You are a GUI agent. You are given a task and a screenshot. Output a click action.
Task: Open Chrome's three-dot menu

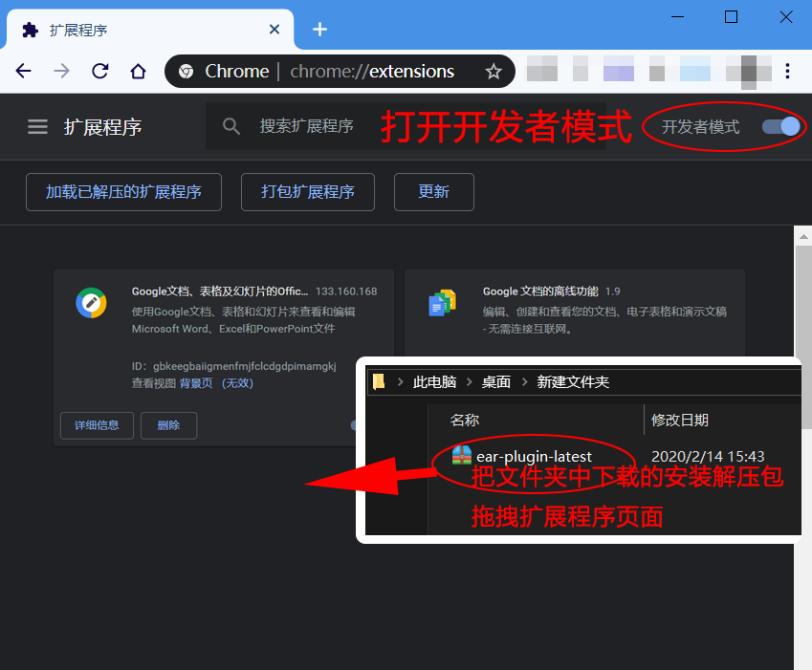click(x=787, y=71)
